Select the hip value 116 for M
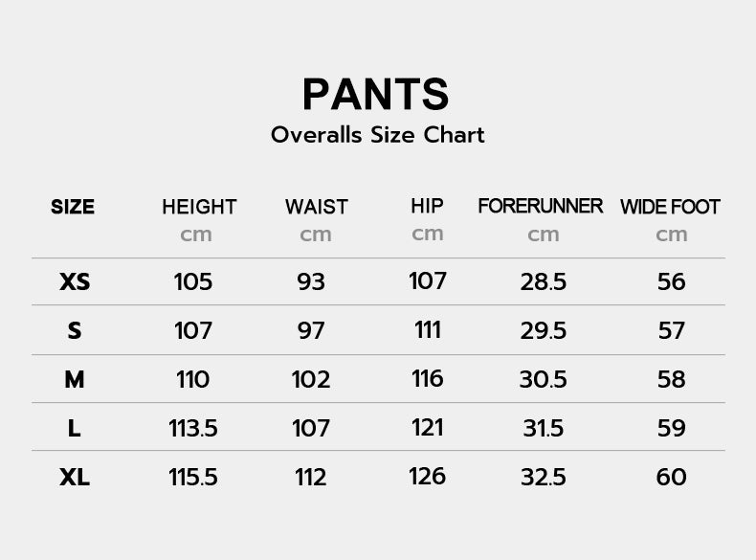Image resolution: width=756 pixels, height=560 pixels. click(x=427, y=379)
